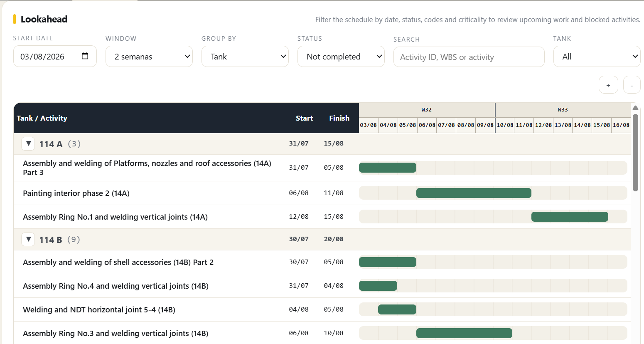This screenshot has width=644, height=344.
Task: Focus the Activity ID search field
Action: coord(469,57)
